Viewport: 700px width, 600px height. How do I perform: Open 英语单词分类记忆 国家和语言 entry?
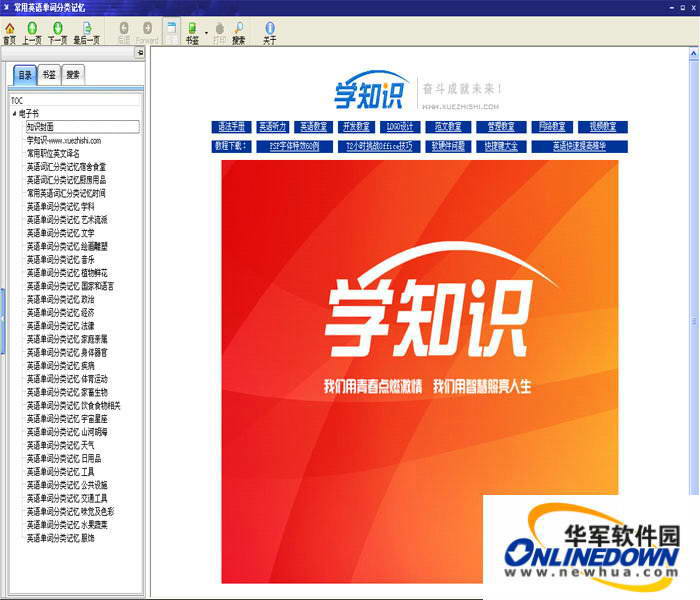pos(70,286)
